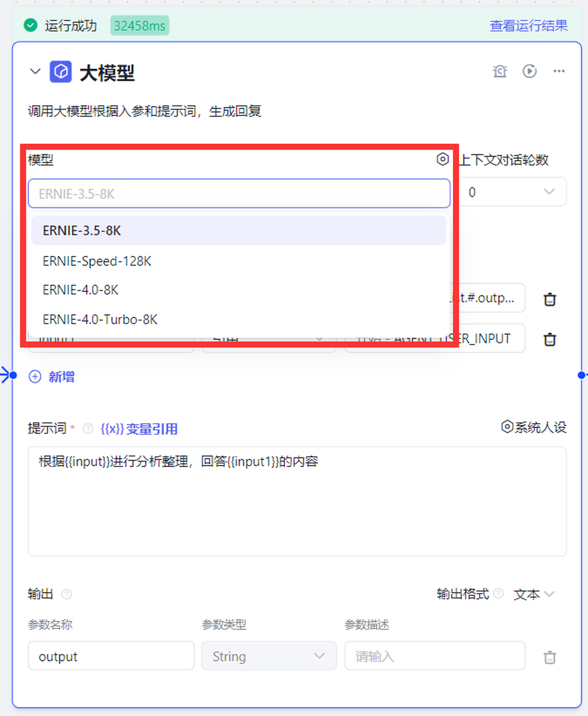Viewport: 588px width, 716px height.
Task: Click inside the prompt text area
Action: (297, 501)
